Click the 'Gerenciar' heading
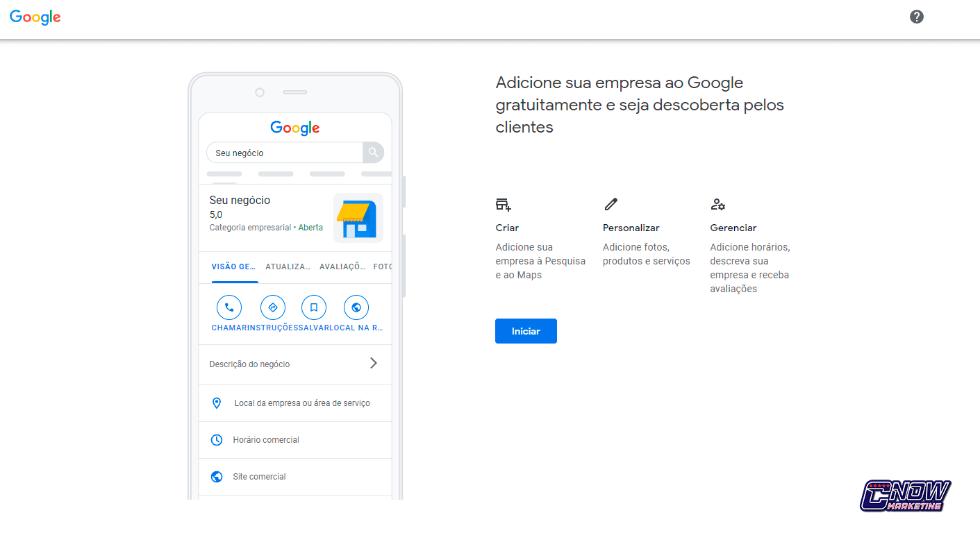Viewport: 980px width, 533px height. (x=733, y=228)
